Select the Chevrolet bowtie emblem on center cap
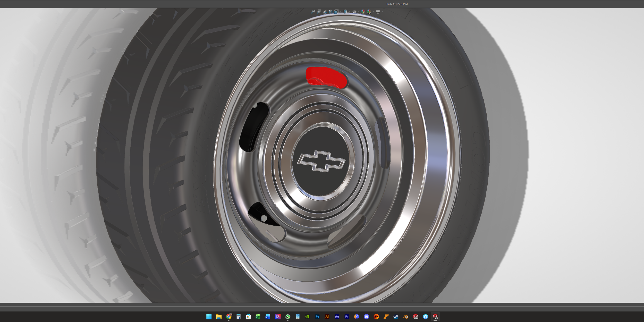The width and height of the screenshot is (644, 322). pyautogui.click(x=321, y=161)
